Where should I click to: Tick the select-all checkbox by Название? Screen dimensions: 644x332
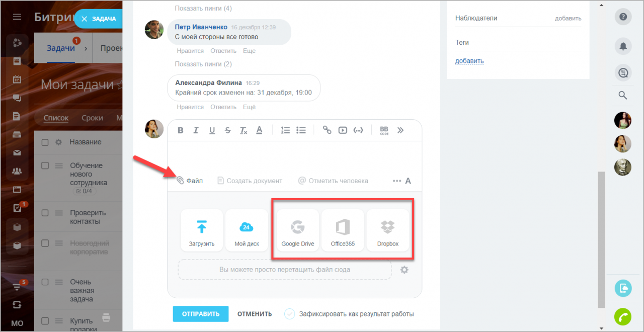45,142
